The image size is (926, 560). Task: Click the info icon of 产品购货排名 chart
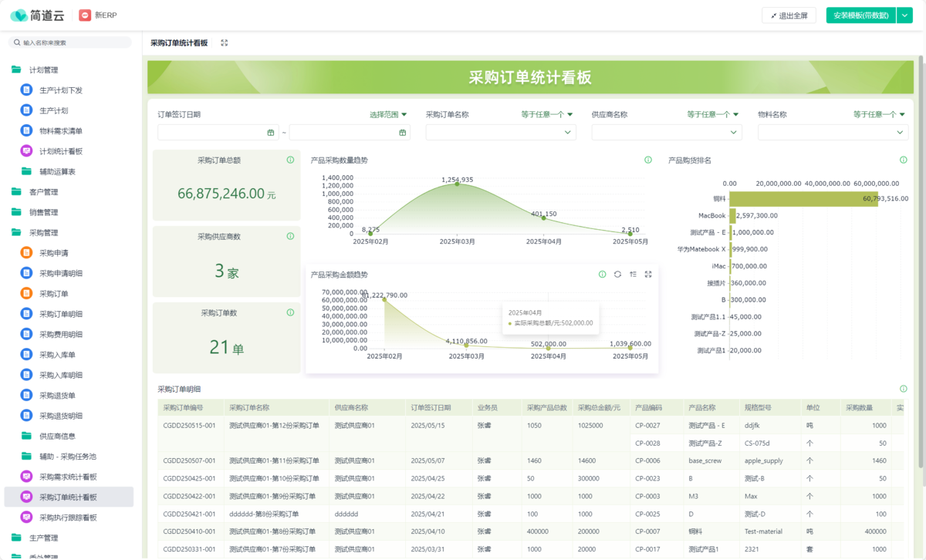904,160
